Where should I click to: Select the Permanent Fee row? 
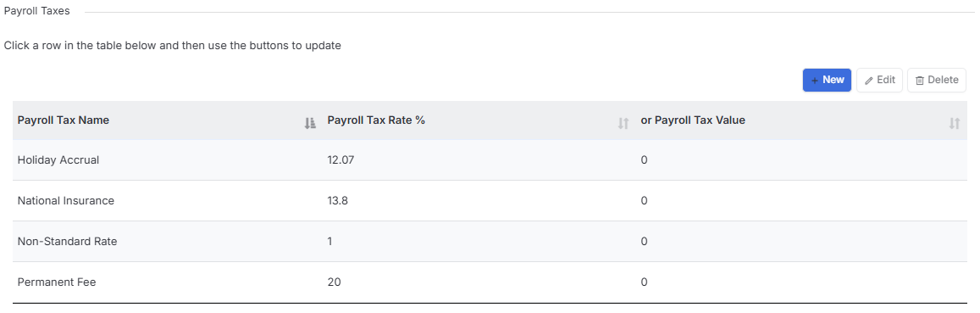click(490, 282)
